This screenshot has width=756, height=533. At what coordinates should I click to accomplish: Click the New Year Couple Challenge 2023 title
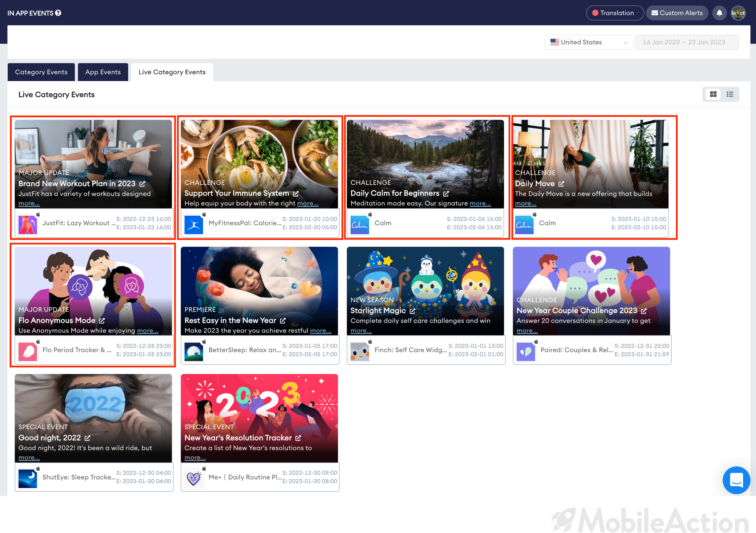[577, 311]
